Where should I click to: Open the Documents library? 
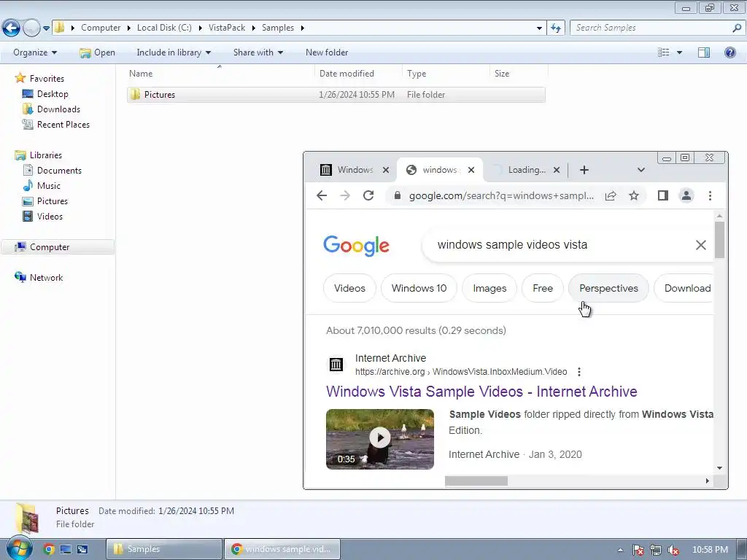59,171
